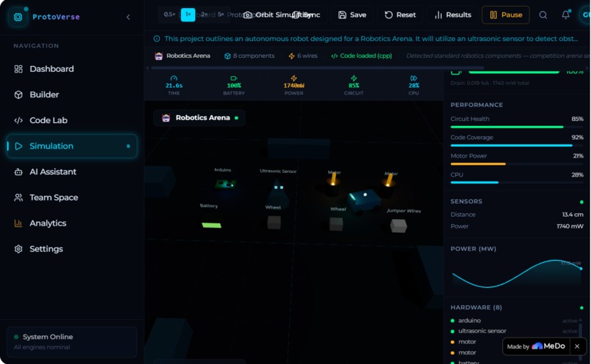Image resolution: width=591 pixels, height=364 pixels.
Task: Click the horizontal scrollbar under the info bar
Action: click(x=317, y=68)
